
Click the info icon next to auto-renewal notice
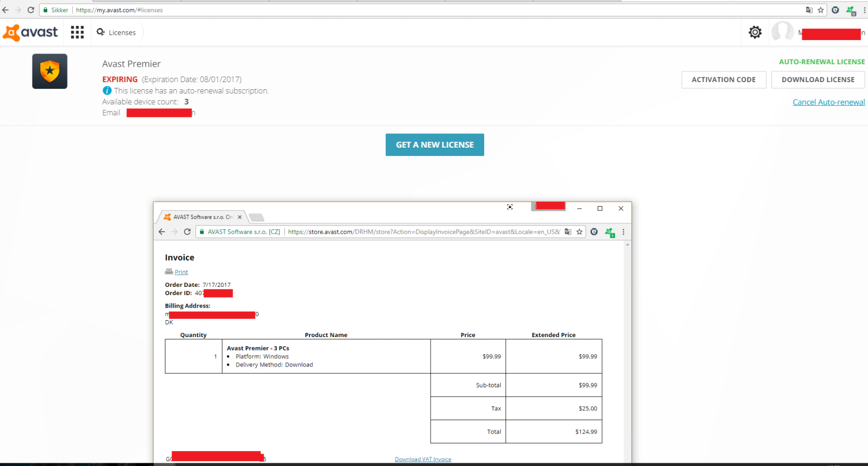[x=107, y=90]
